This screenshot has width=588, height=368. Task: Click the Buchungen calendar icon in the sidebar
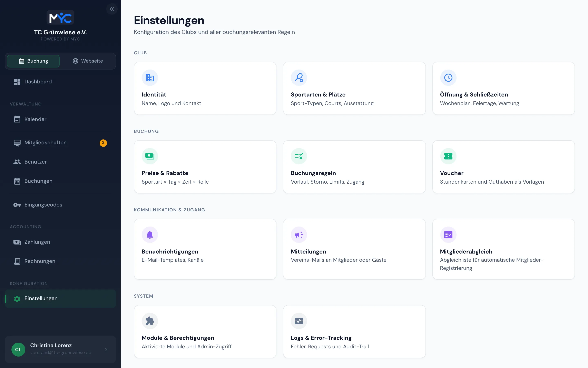[x=17, y=181]
